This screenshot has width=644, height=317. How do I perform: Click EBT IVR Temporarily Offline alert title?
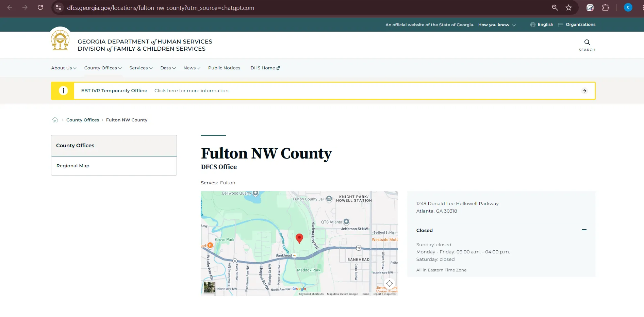point(114,90)
